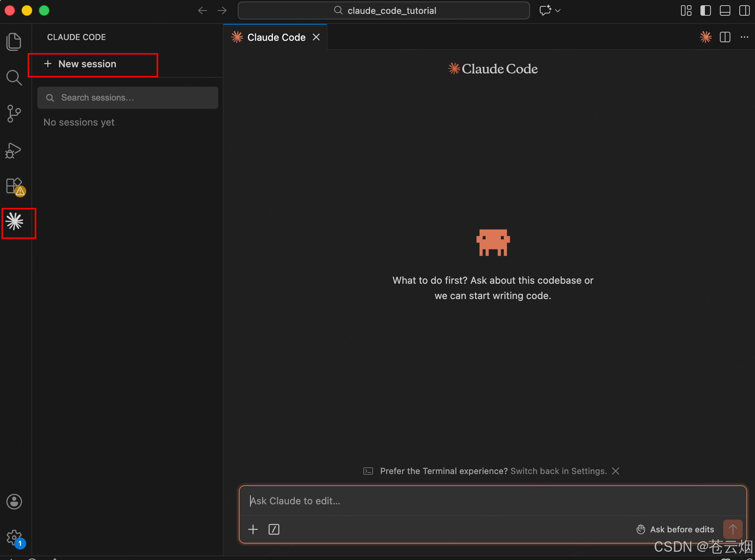Toggle the secondary side bar
The height and width of the screenshot is (560, 755).
[x=744, y=10]
